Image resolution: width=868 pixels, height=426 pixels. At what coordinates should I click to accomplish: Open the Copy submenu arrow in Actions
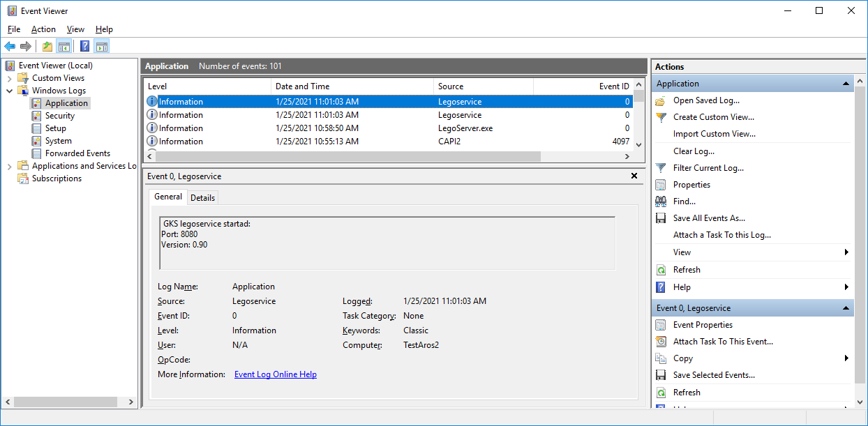point(846,358)
